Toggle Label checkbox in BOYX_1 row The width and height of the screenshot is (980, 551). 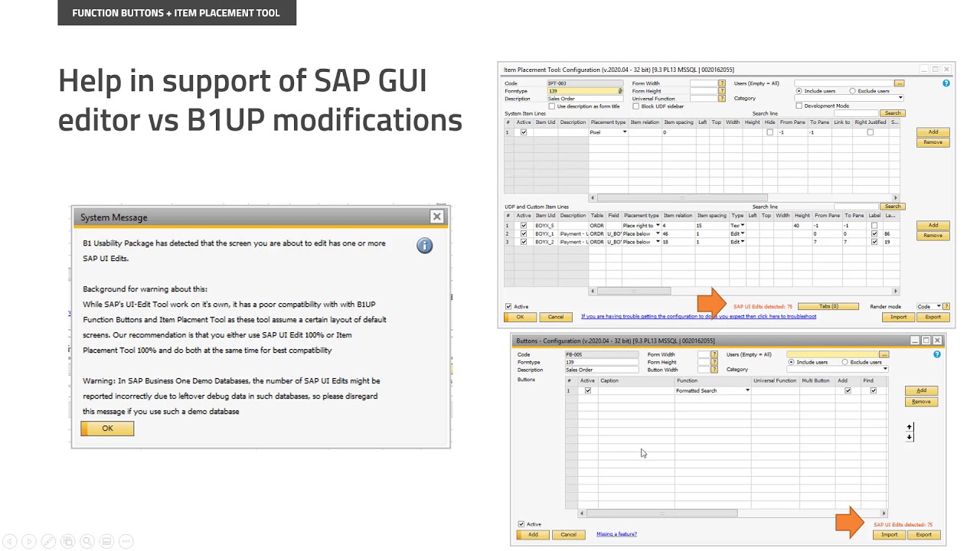(874, 233)
